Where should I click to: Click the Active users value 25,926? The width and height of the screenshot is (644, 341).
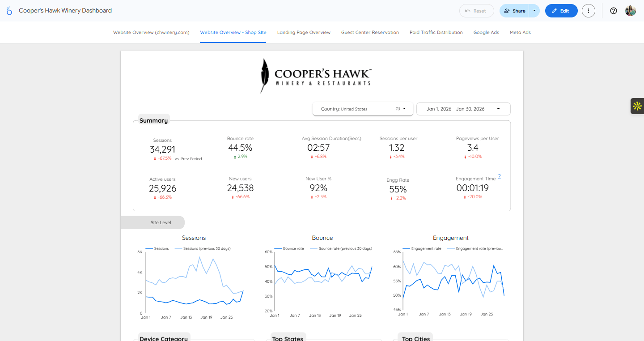pos(163,188)
